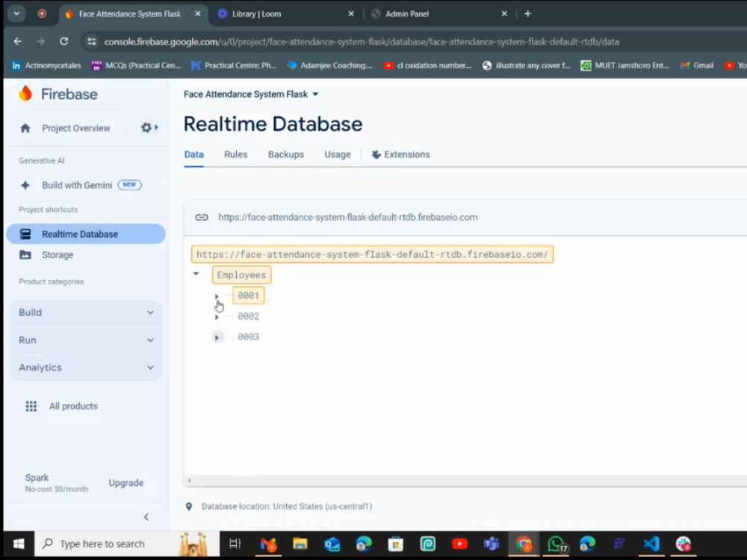Open Project Overview from the sidebar
The height and width of the screenshot is (560, 747).
coord(75,128)
